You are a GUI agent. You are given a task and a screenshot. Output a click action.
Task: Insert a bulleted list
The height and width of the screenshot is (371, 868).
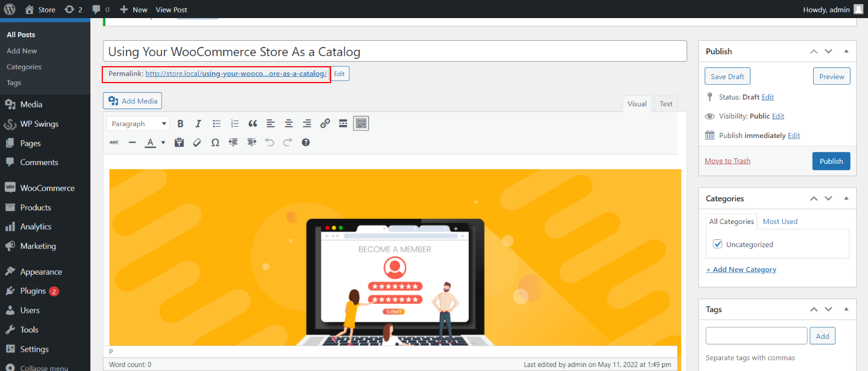[x=216, y=123]
